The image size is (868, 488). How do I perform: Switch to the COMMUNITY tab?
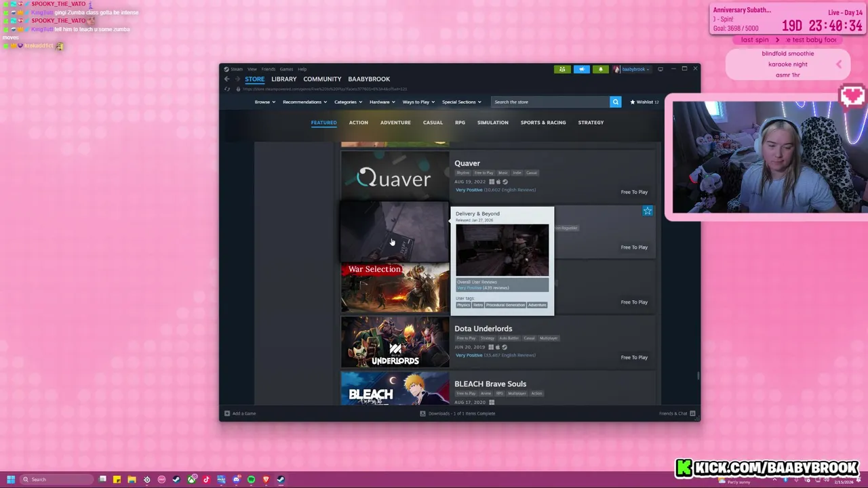pyautogui.click(x=322, y=79)
